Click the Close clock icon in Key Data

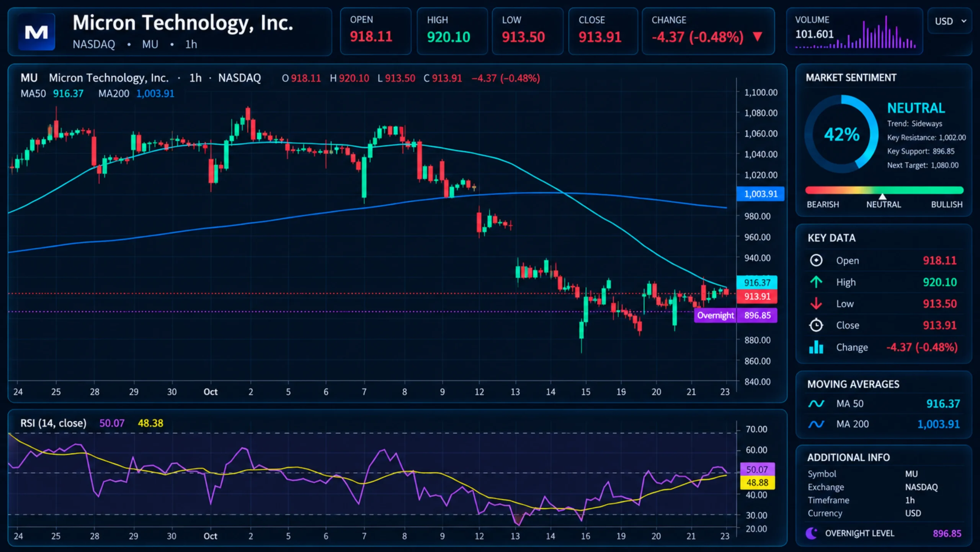pyautogui.click(x=816, y=325)
